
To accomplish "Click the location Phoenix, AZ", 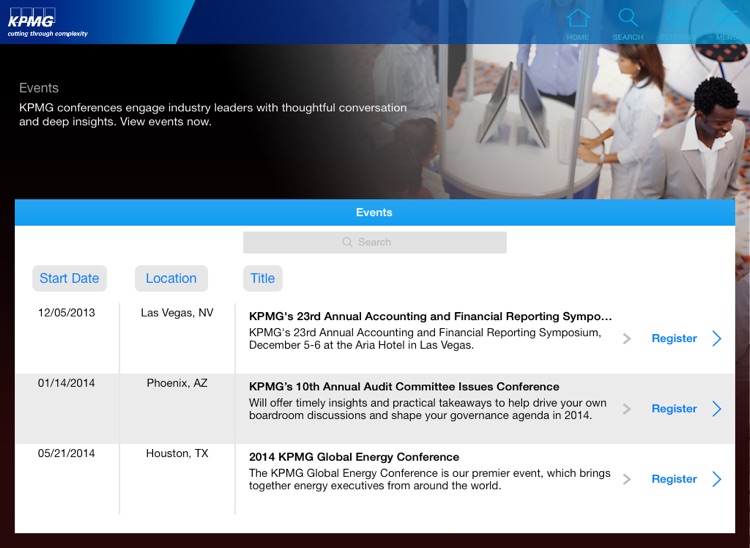I will point(177,383).
